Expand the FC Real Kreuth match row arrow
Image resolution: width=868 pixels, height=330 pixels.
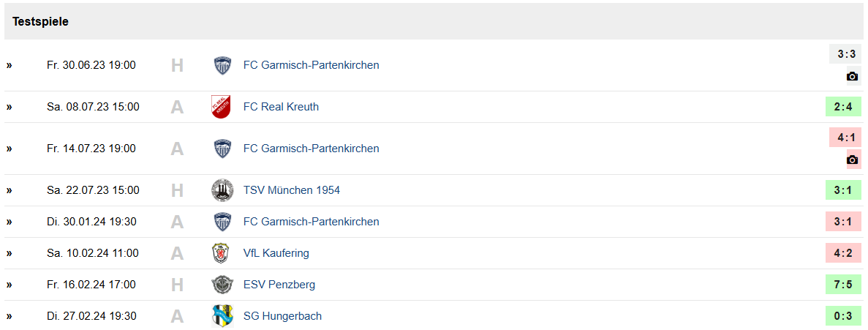pyautogui.click(x=9, y=107)
